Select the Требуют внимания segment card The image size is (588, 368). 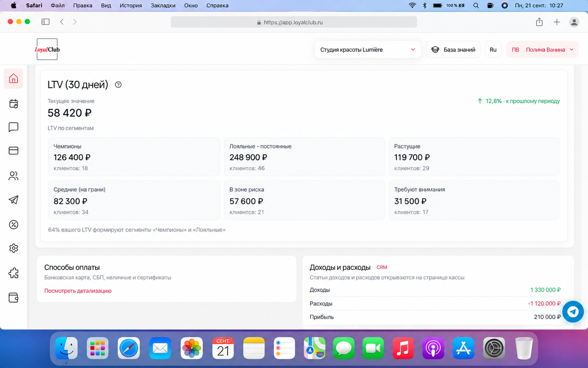pos(474,200)
